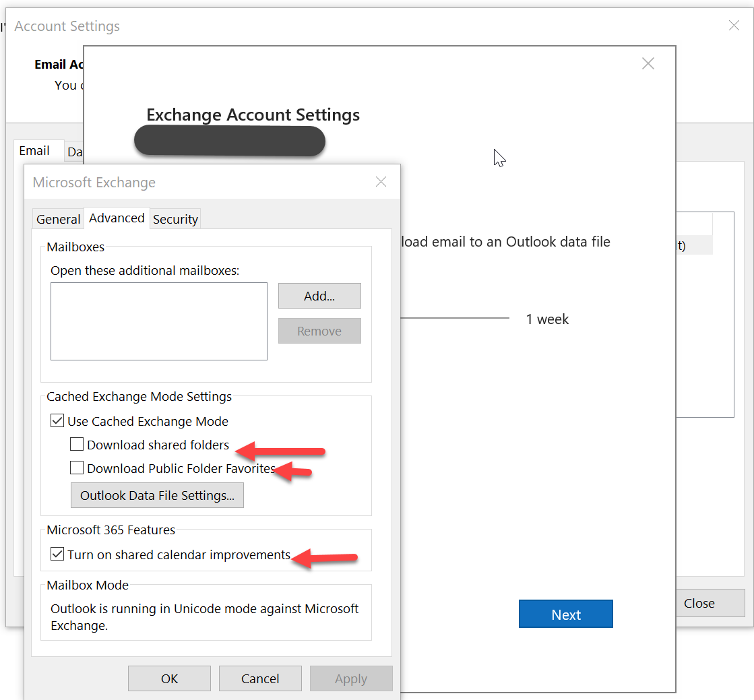This screenshot has width=754, height=700.
Task: Toggle Use Cached Exchange Mode checkbox
Action: coord(58,422)
